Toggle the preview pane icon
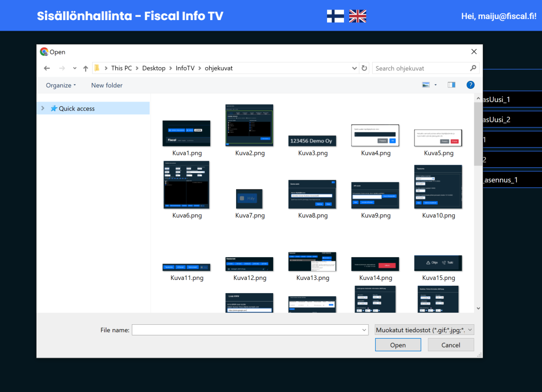 pyautogui.click(x=451, y=85)
